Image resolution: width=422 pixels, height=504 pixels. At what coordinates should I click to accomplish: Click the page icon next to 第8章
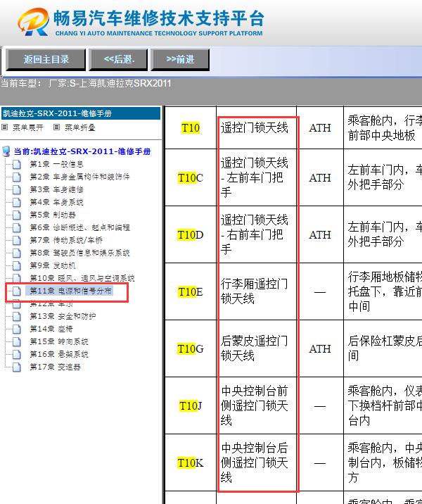[x=17, y=253]
